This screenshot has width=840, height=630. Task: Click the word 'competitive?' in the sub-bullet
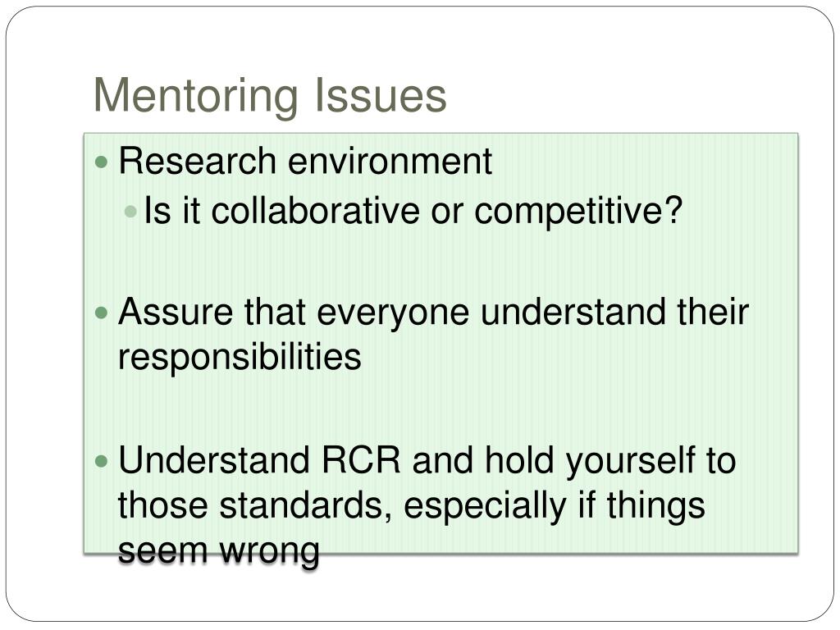click(578, 211)
